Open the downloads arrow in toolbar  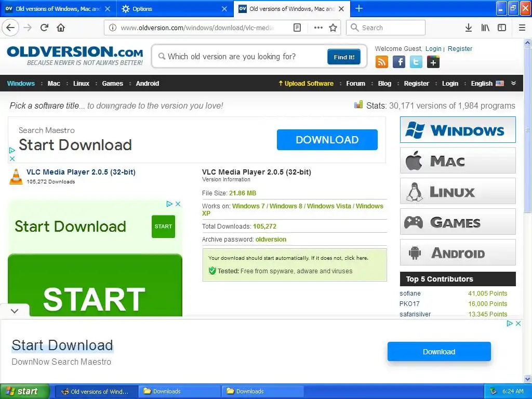click(x=469, y=28)
